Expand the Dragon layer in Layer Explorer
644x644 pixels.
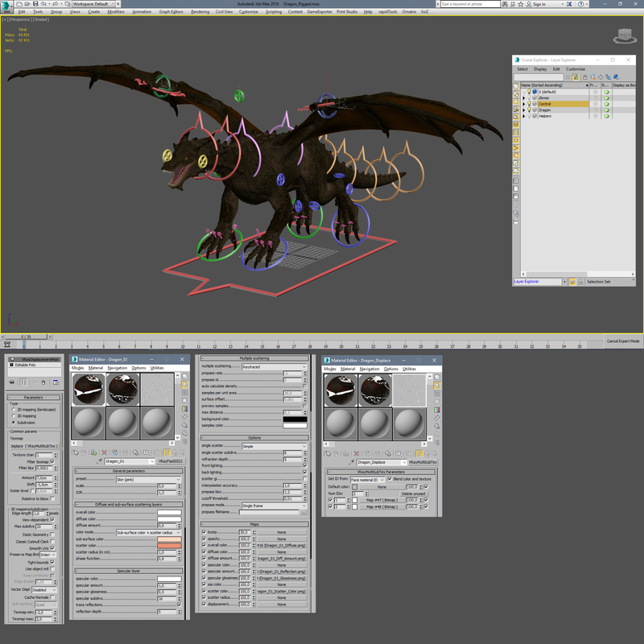[524, 110]
